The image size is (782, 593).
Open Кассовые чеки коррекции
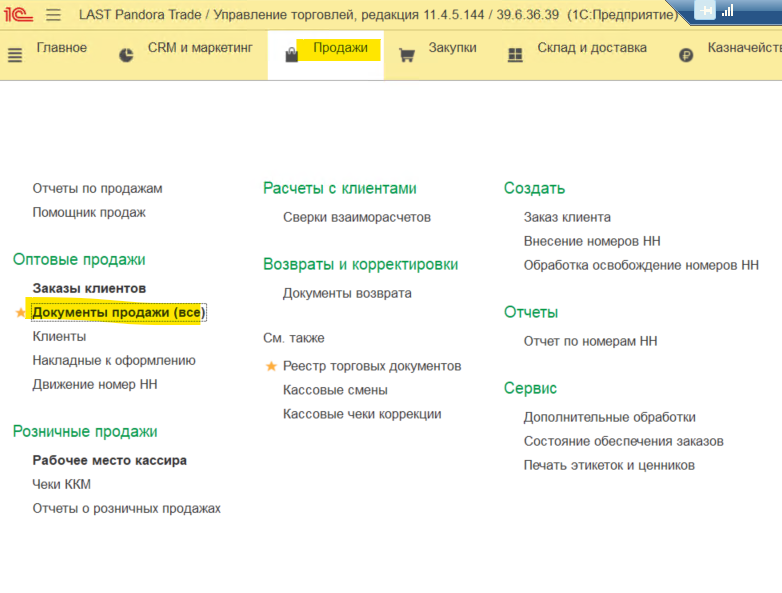[362, 414]
